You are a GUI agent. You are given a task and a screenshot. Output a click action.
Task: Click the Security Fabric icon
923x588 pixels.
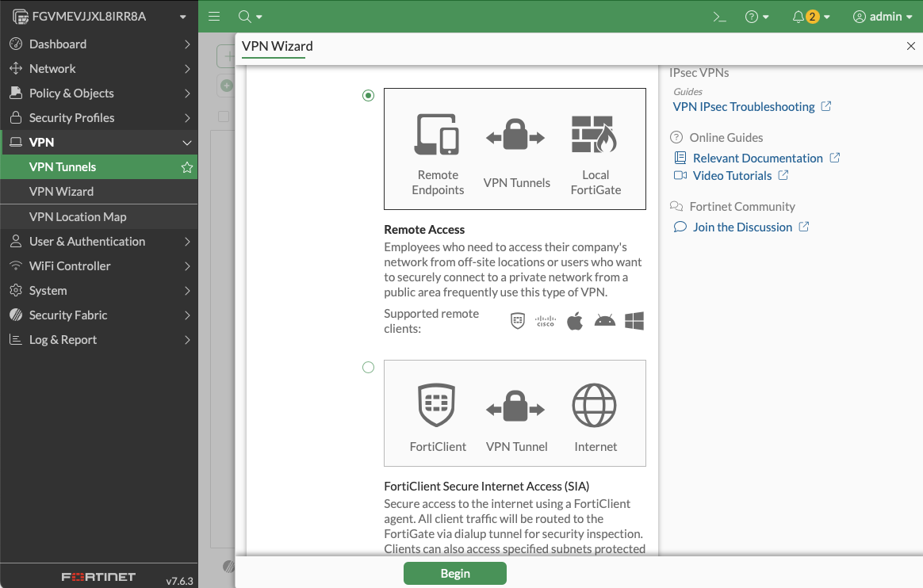16,315
